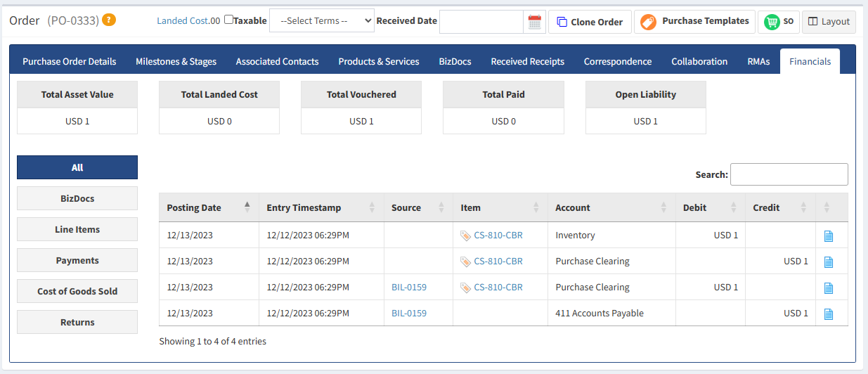Sort table by Entry Timestamp column

pos(322,207)
